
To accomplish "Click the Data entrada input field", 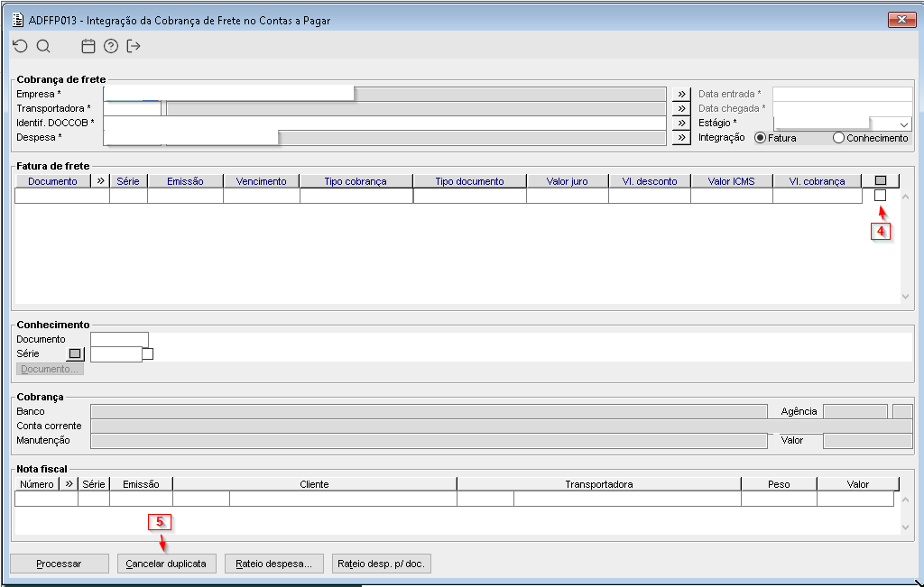I will pyautogui.click(x=842, y=94).
